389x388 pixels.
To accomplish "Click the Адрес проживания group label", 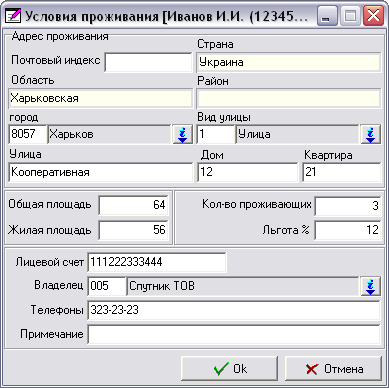I will pyautogui.click(x=60, y=36).
